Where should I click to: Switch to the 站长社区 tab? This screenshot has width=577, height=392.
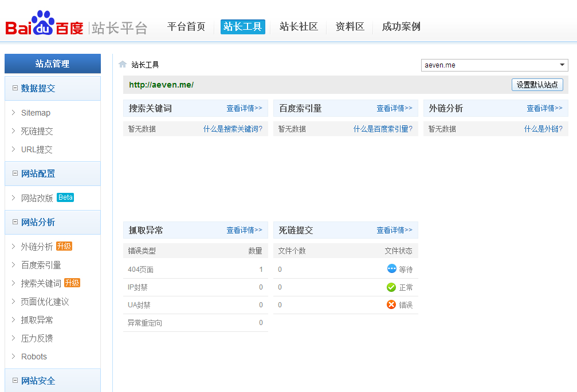pos(298,26)
